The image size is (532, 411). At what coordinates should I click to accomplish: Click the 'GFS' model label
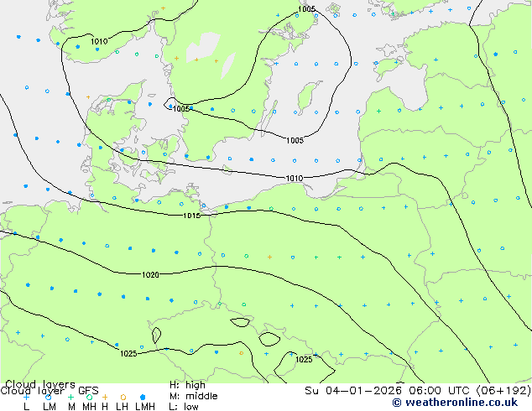point(88,391)
